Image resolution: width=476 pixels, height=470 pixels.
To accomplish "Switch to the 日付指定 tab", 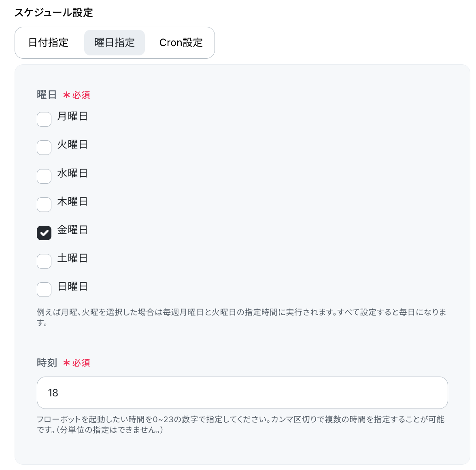I will (x=48, y=42).
